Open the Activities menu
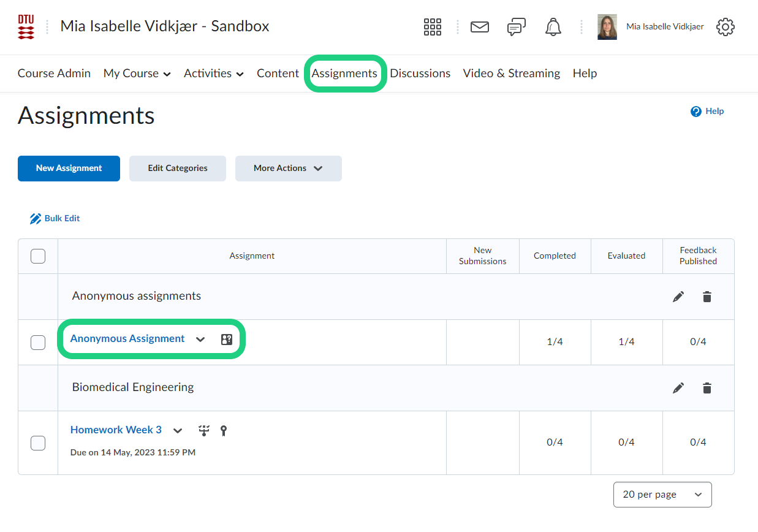The image size is (758, 532). pyautogui.click(x=213, y=74)
